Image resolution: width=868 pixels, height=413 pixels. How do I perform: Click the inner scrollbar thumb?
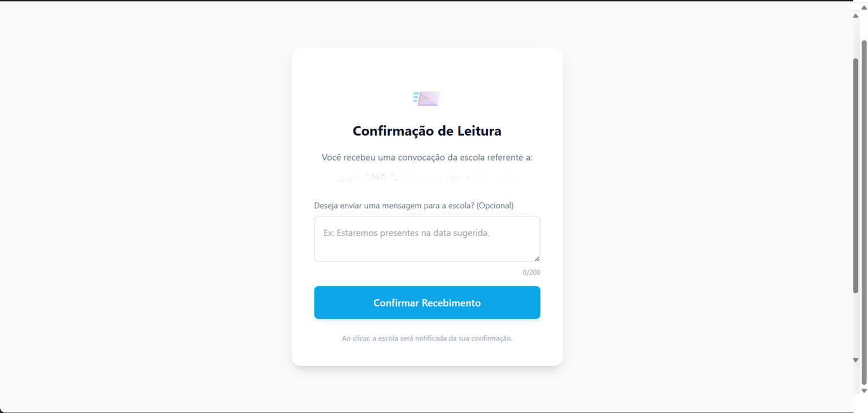click(x=856, y=175)
